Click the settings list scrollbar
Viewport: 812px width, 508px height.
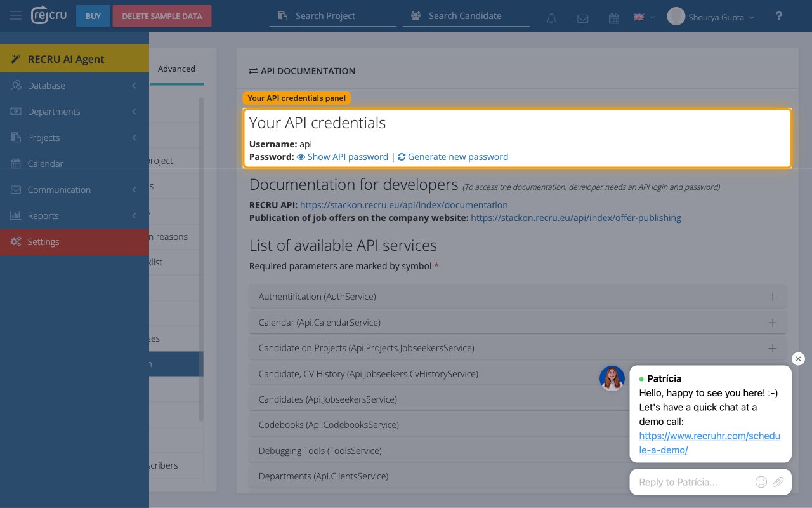pos(201,259)
